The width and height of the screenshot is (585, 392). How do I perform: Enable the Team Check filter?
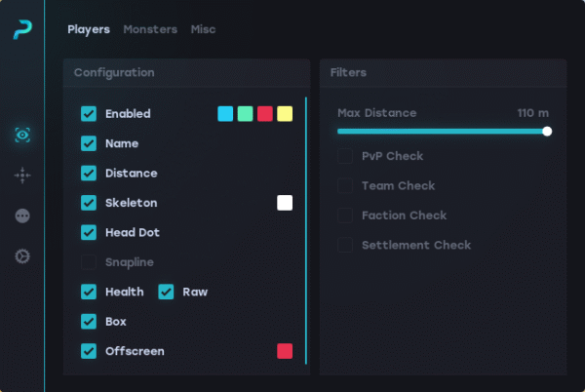tap(345, 185)
